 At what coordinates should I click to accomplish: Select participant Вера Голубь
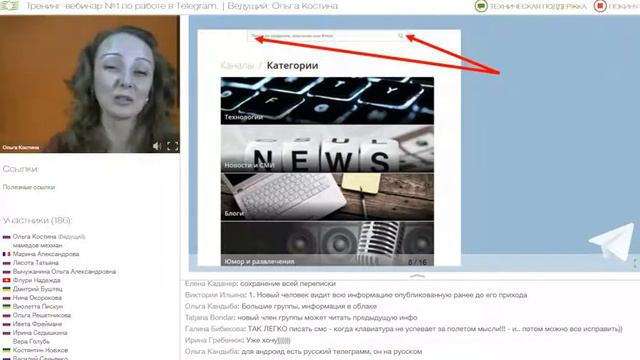click(x=31, y=341)
